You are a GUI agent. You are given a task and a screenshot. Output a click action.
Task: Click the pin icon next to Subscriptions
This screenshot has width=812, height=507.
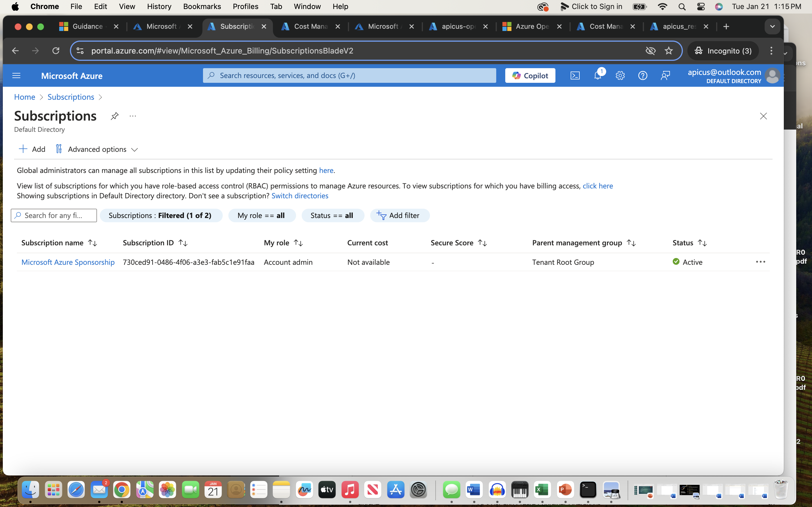click(114, 116)
